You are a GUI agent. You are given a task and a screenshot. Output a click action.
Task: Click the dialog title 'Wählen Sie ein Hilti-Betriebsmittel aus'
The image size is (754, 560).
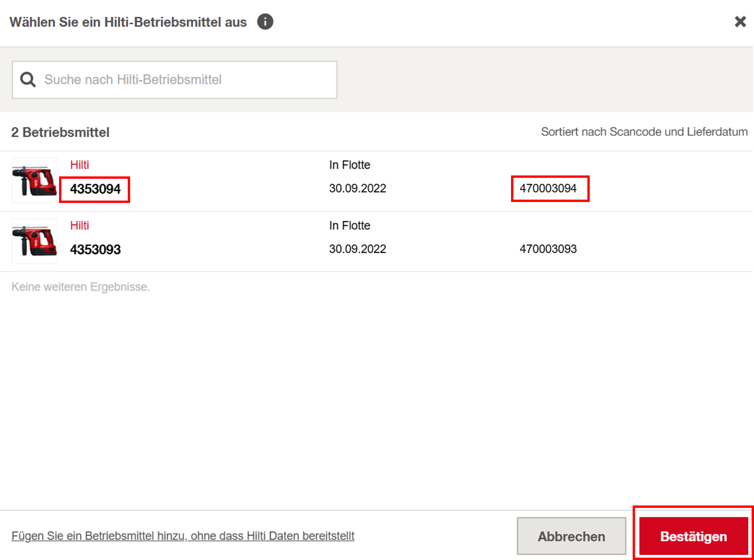[x=128, y=22]
